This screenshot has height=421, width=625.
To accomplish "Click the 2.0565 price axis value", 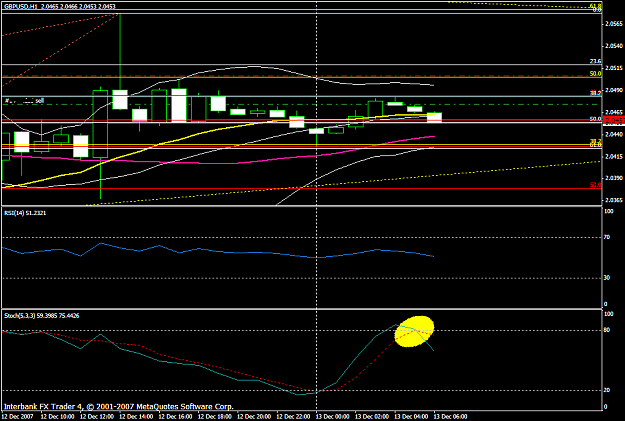I will [613, 24].
